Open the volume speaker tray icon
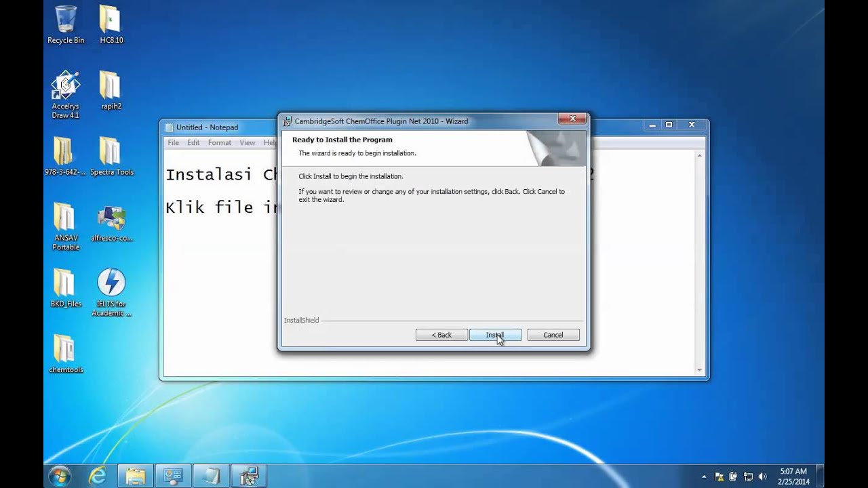The width and height of the screenshot is (868, 488). [x=763, y=476]
